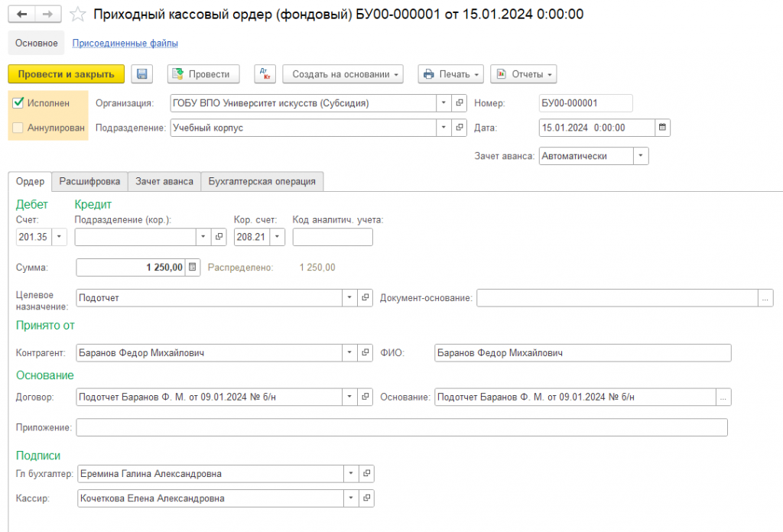Open the Договор record with the open icon
783x532 pixels.
[x=366, y=397]
